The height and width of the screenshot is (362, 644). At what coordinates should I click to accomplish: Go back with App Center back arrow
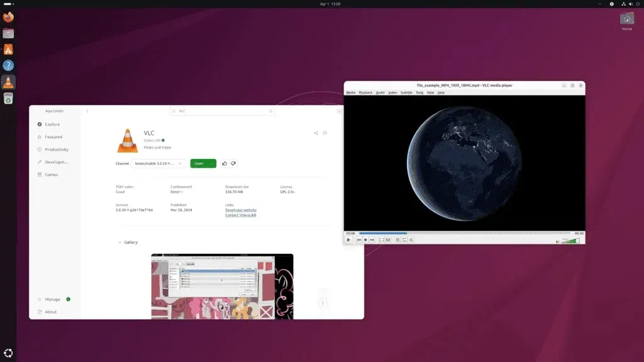(87, 111)
